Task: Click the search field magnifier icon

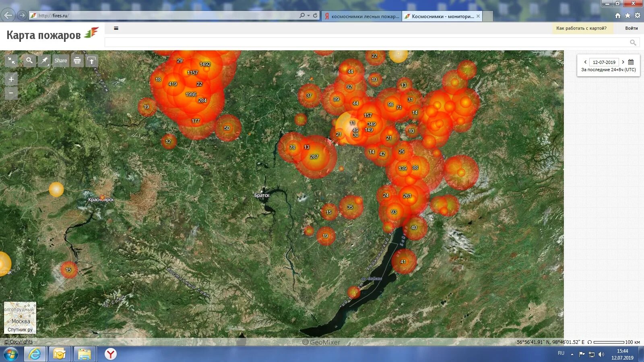Action: 633,43
